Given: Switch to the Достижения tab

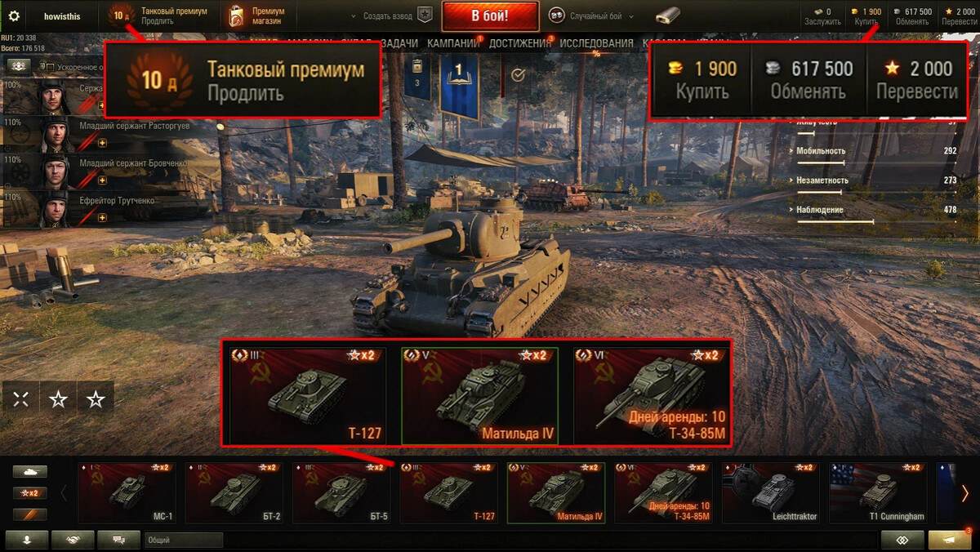Looking at the screenshot, I should point(518,43).
